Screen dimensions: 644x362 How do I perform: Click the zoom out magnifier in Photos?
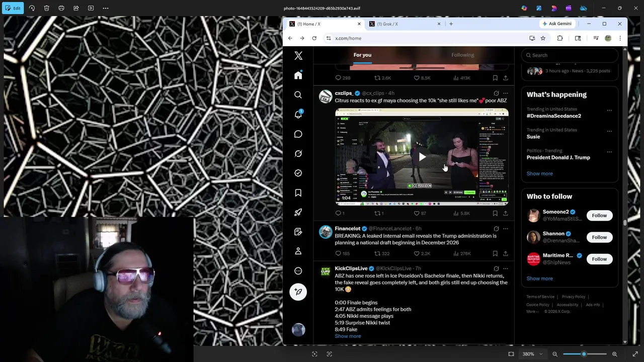point(555,354)
